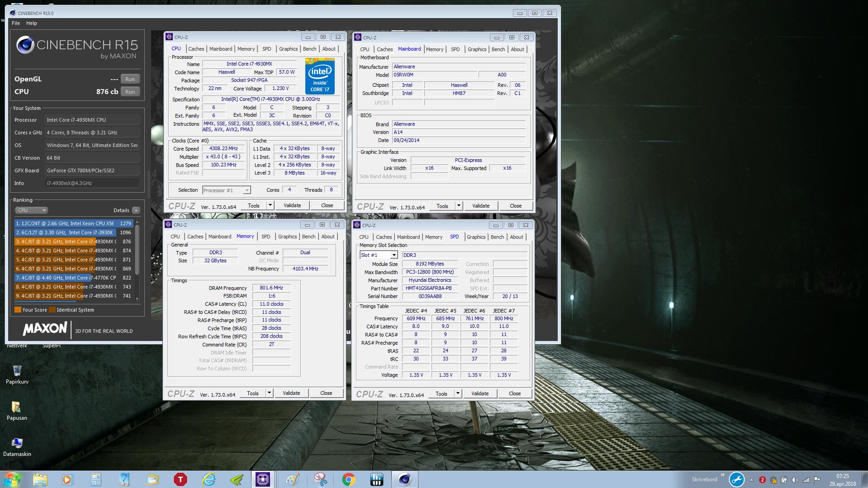Viewport: 868px width, 488px height.
Task: Launch Google Chrome from the taskbar
Action: point(348,479)
